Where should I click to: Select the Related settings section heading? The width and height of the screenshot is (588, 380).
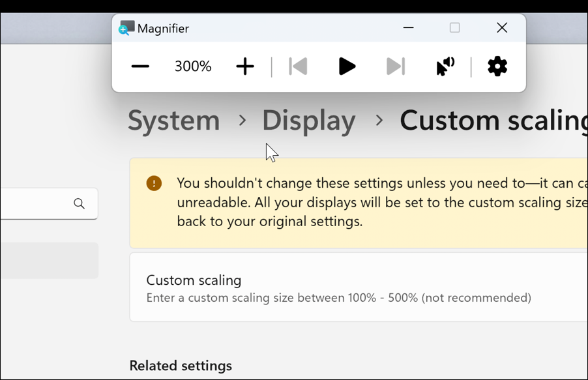181,366
